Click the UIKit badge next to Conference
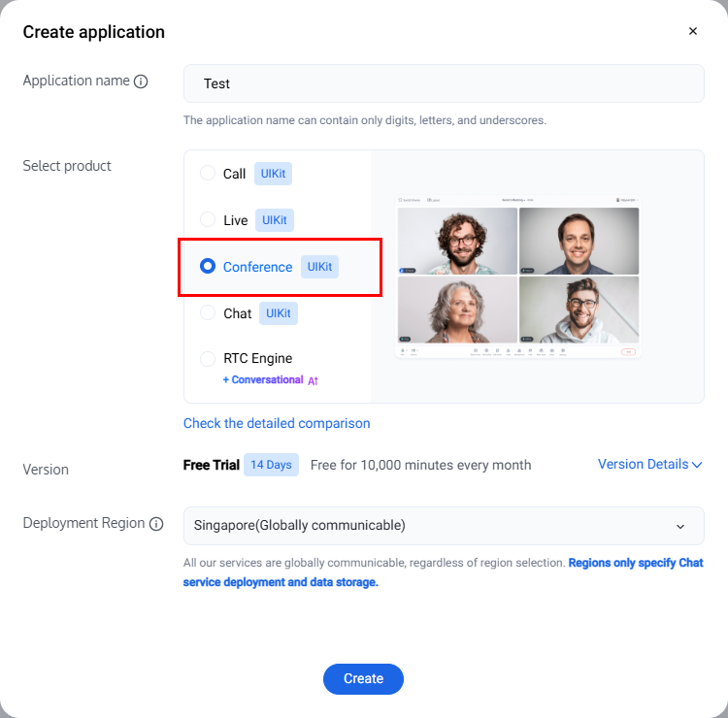 pyautogui.click(x=319, y=267)
